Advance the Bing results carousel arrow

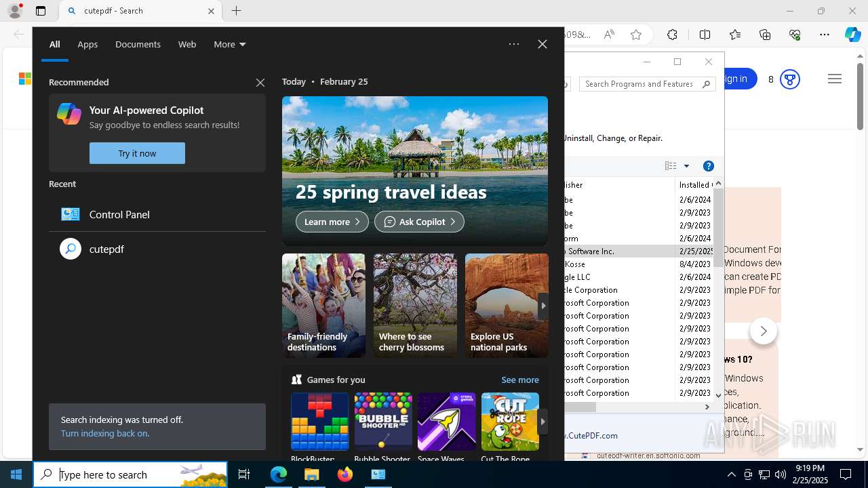(764, 331)
